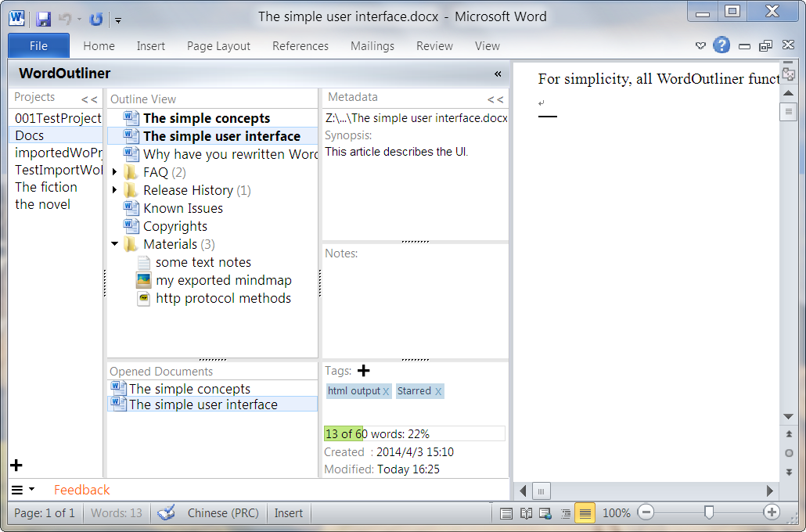Switch to the Review tab

pos(434,45)
